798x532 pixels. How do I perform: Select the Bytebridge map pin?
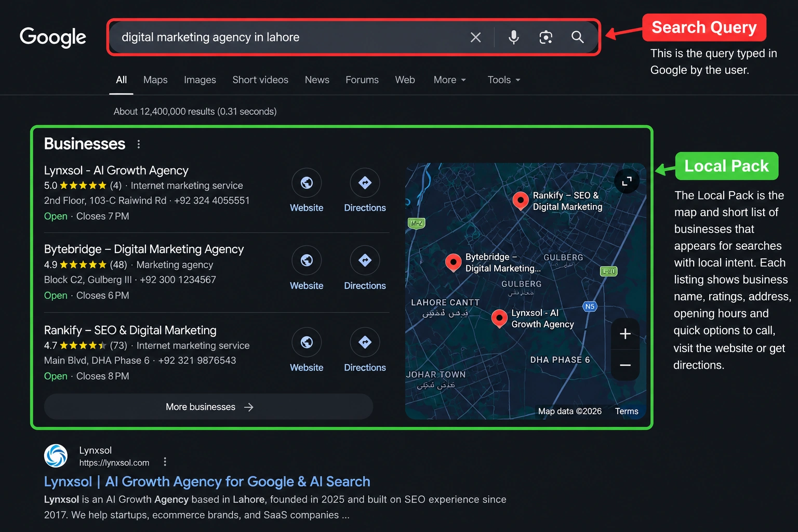coord(453,262)
